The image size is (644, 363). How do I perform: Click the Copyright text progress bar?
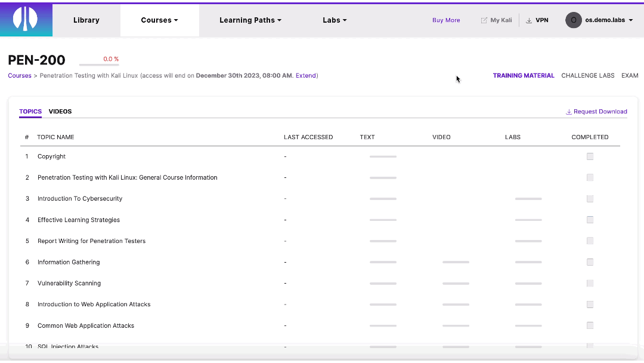click(x=383, y=156)
